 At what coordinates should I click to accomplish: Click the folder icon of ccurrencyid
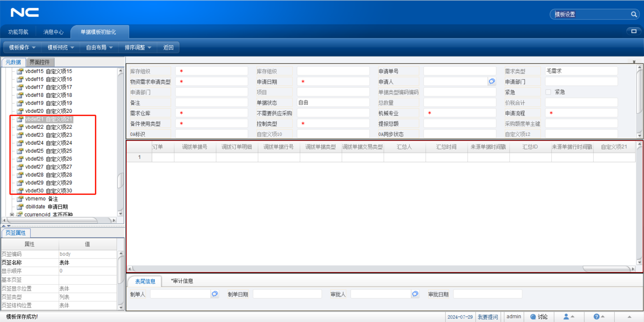pos(19,214)
